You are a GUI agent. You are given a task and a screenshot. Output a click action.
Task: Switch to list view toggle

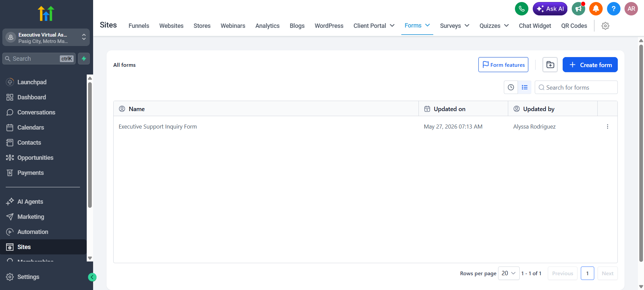(x=525, y=87)
